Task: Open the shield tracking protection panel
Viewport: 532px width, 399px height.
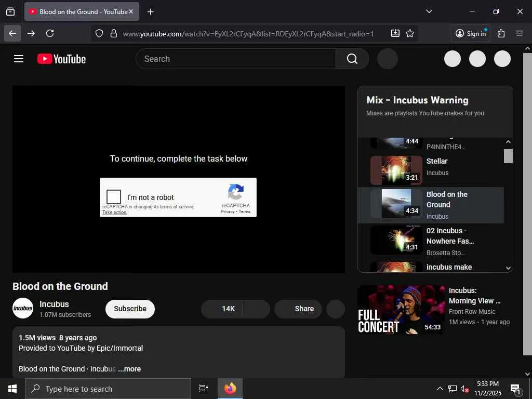Action: point(99,33)
